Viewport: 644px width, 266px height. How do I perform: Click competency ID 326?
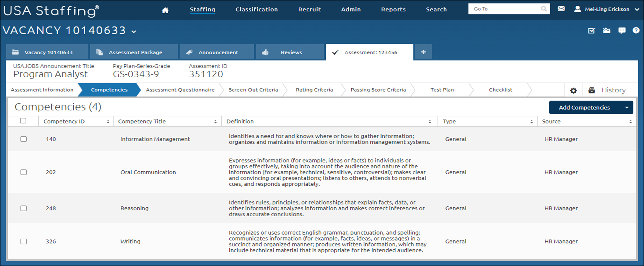(51, 241)
